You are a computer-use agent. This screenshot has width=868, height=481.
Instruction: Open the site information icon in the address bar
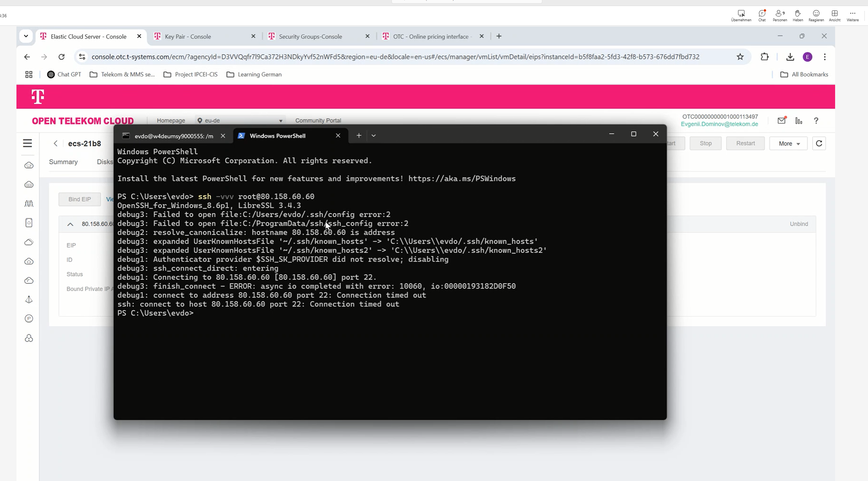tap(82, 57)
